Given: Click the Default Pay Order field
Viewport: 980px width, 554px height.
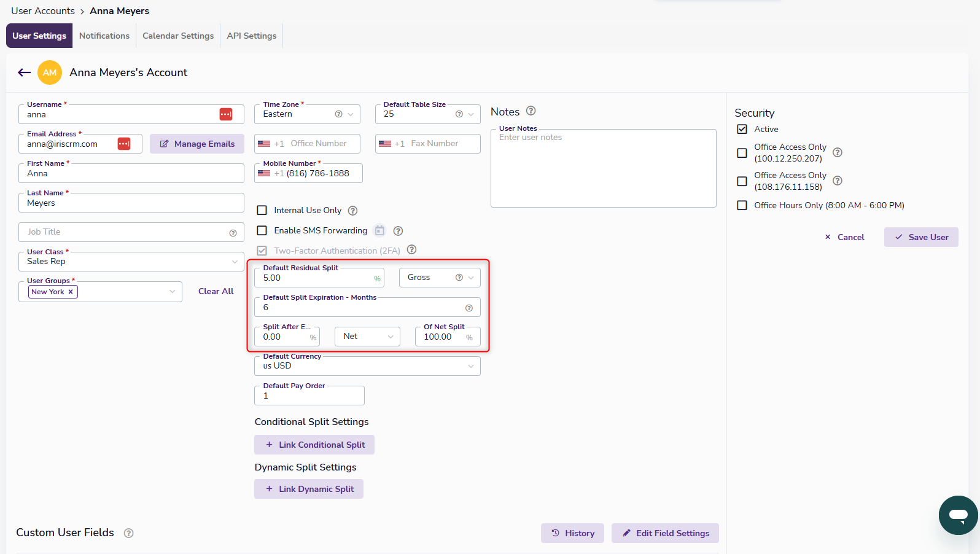Looking at the screenshot, I should [309, 396].
